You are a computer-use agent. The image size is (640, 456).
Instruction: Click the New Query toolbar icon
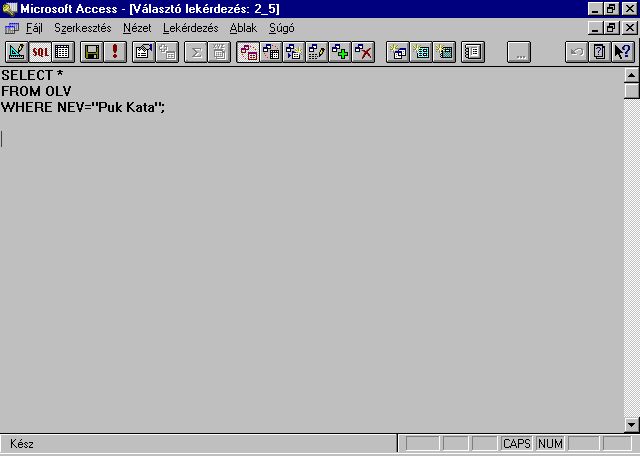[398, 52]
